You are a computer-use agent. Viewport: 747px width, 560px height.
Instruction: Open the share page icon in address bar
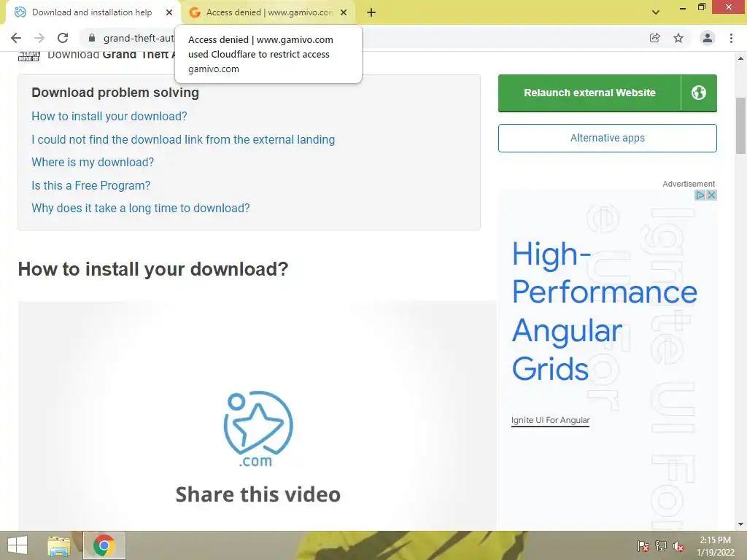click(x=655, y=38)
